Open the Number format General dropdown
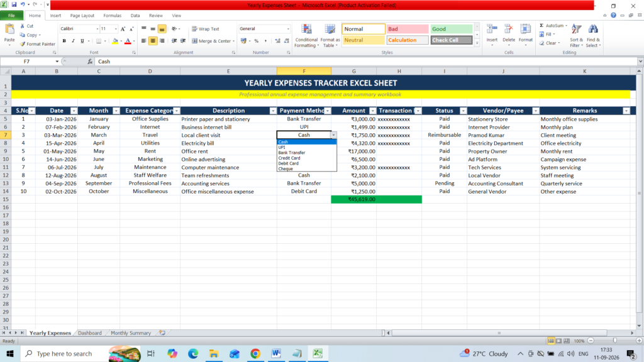This screenshot has height=362, width=644. (x=288, y=29)
